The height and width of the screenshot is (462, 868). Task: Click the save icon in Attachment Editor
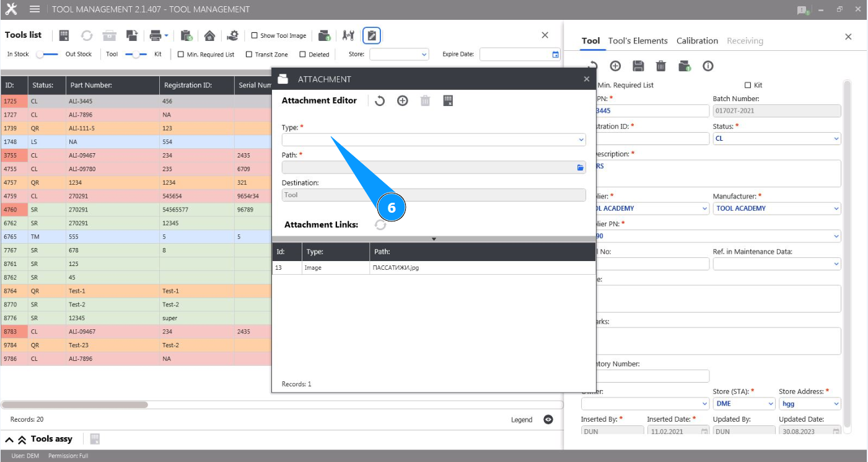[x=449, y=100]
